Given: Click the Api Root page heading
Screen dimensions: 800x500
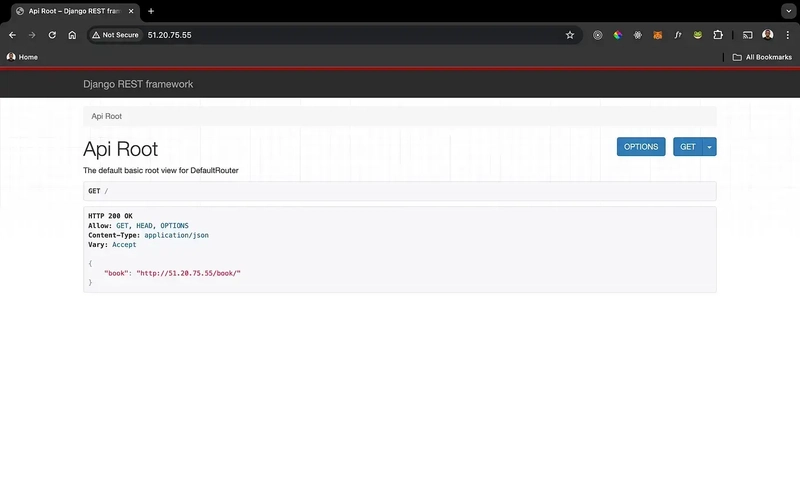Looking at the screenshot, I should tap(120, 149).
